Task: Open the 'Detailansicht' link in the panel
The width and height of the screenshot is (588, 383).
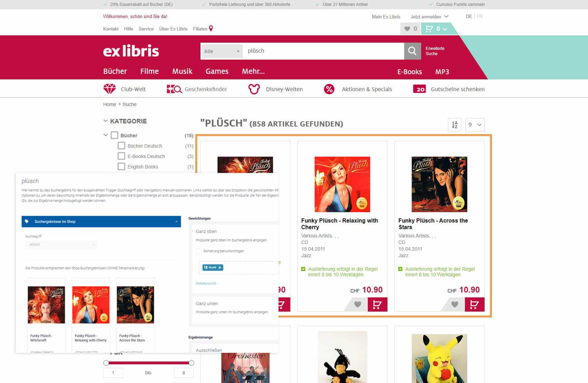Action: pyautogui.click(x=206, y=283)
